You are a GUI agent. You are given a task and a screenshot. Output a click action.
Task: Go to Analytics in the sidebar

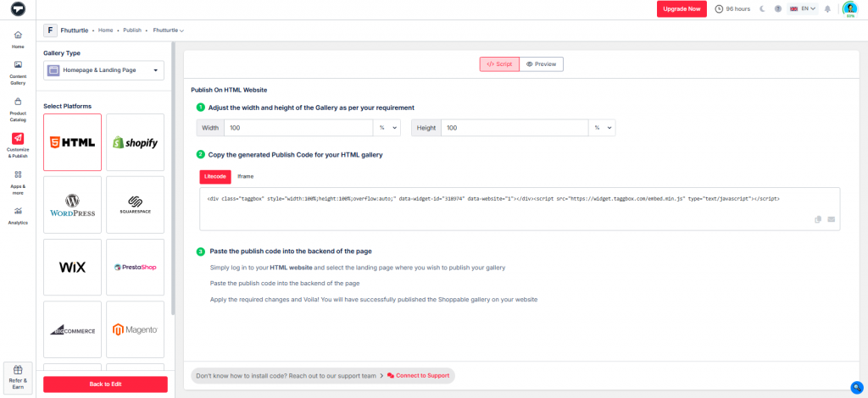click(x=18, y=215)
